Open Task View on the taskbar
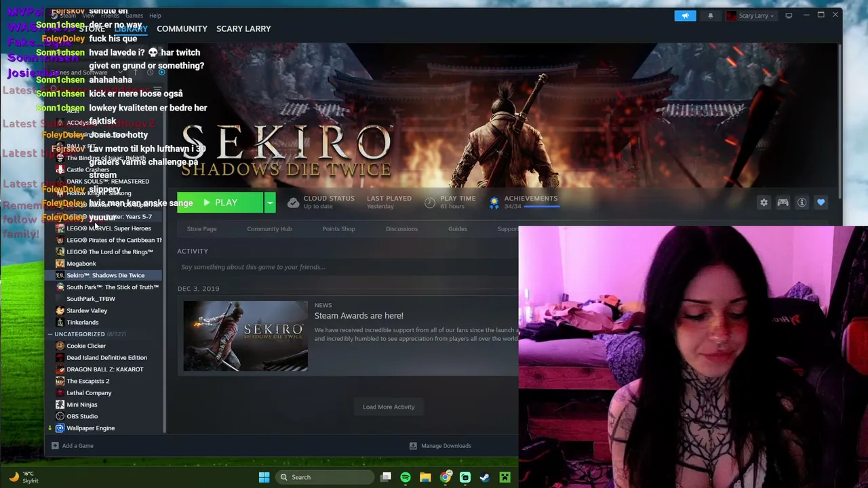 (x=386, y=477)
